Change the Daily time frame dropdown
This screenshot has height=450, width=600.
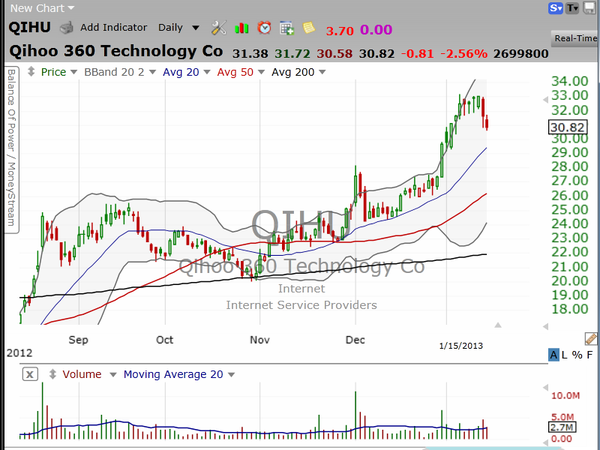click(179, 28)
